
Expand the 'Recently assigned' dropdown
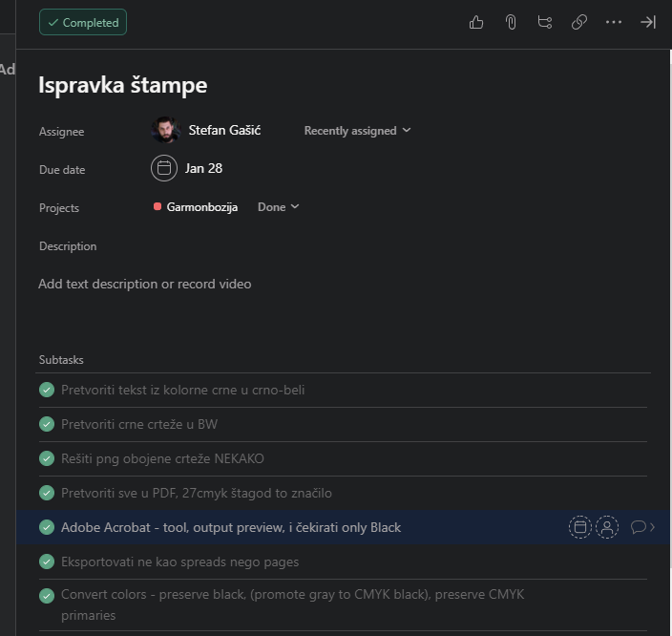coord(357,131)
